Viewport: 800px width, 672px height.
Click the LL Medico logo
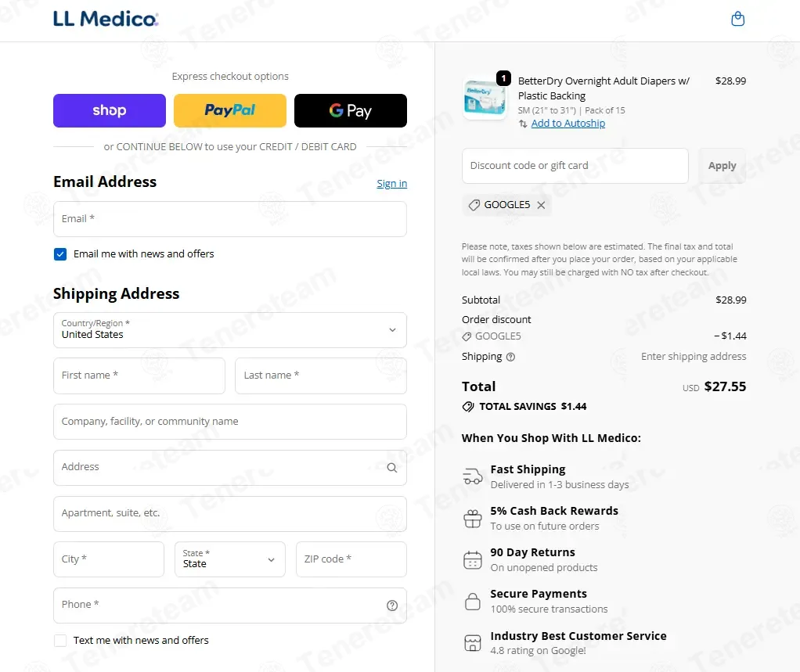click(106, 19)
